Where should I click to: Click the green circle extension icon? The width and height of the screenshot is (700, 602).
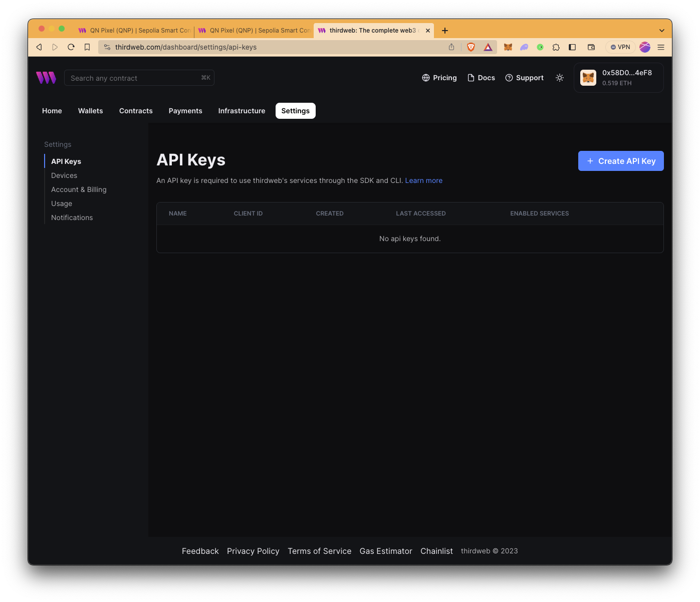pyautogui.click(x=540, y=47)
